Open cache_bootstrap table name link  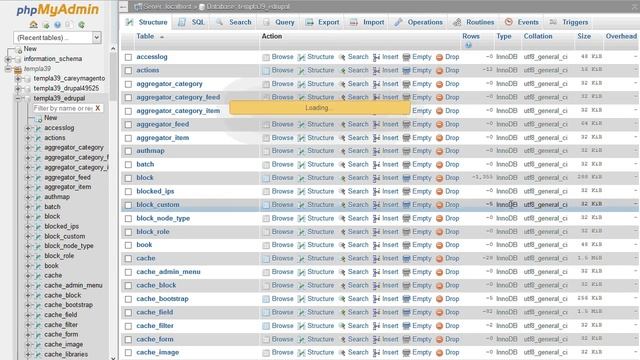(162, 299)
